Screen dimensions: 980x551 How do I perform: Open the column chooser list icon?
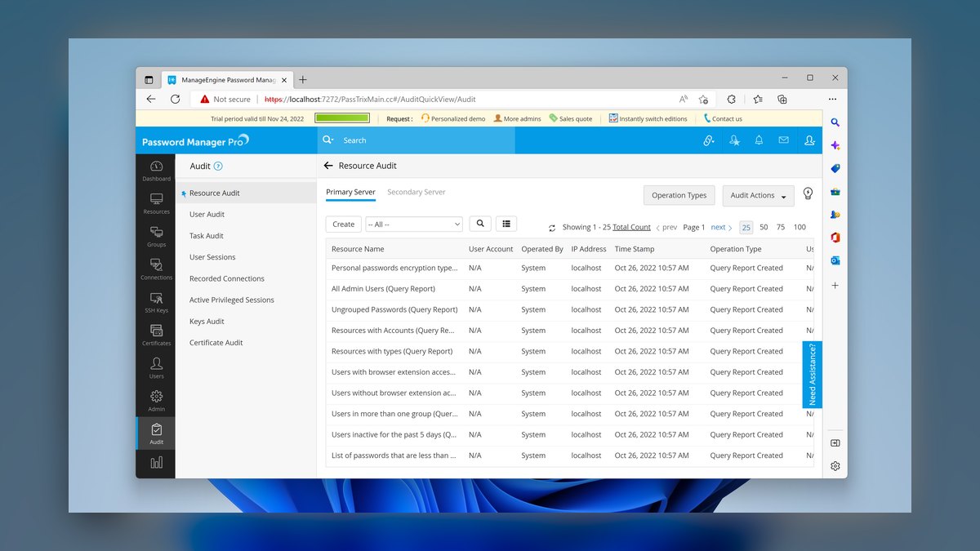pyautogui.click(x=506, y=224)
